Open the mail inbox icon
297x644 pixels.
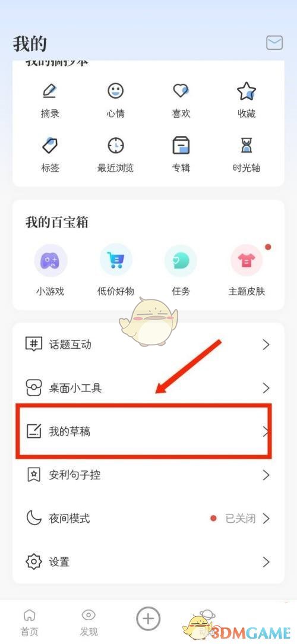[x=274, y=43]
